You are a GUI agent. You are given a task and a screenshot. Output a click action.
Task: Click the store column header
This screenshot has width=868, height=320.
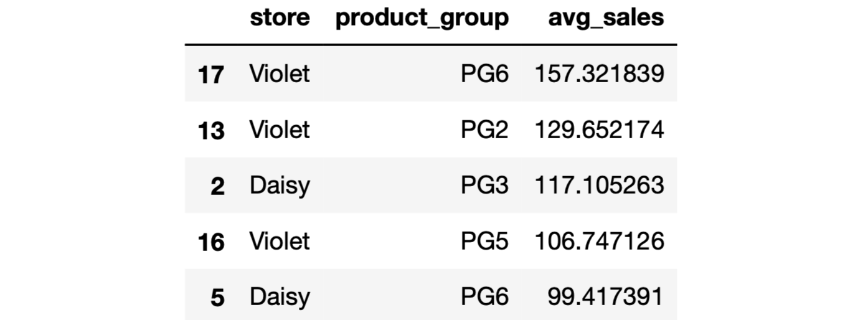click(x=279, y=17)
